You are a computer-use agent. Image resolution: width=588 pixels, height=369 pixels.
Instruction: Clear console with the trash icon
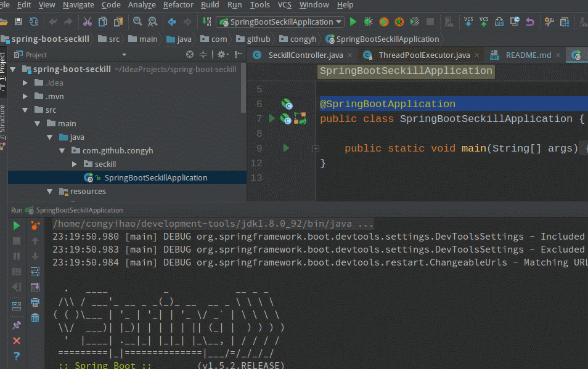[35, 318]
